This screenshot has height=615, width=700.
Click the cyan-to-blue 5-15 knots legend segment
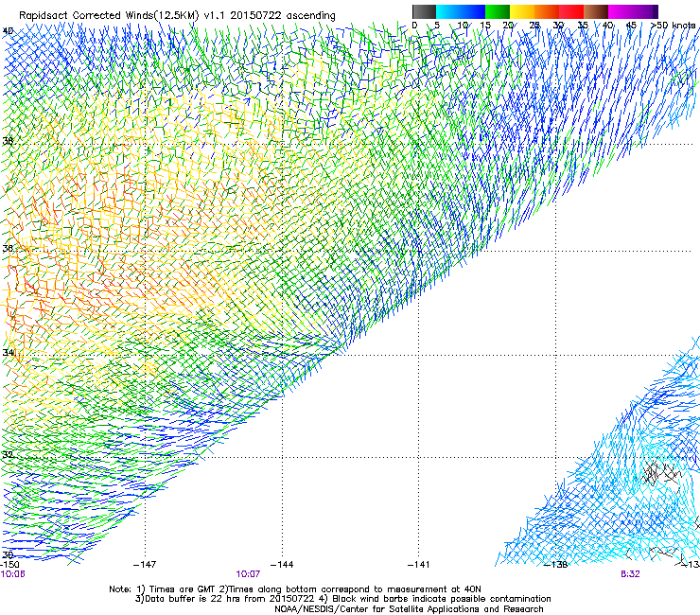point(461,11)
